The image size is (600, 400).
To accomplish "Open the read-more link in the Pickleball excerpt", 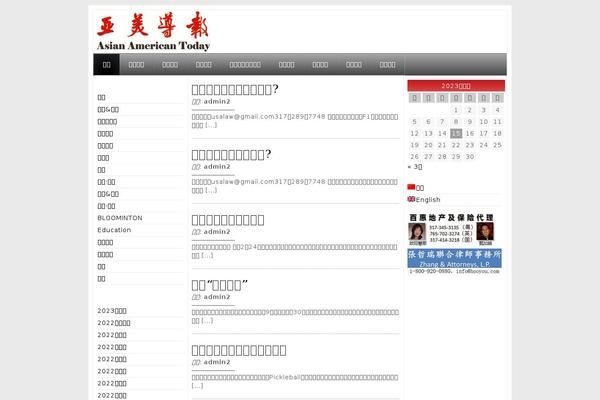I will tap(197, 385).
